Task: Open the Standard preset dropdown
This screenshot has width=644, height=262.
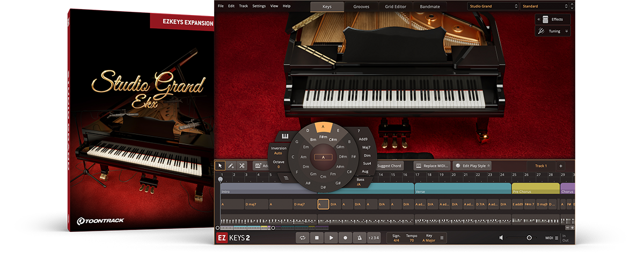Action: [x=546, y=6]
